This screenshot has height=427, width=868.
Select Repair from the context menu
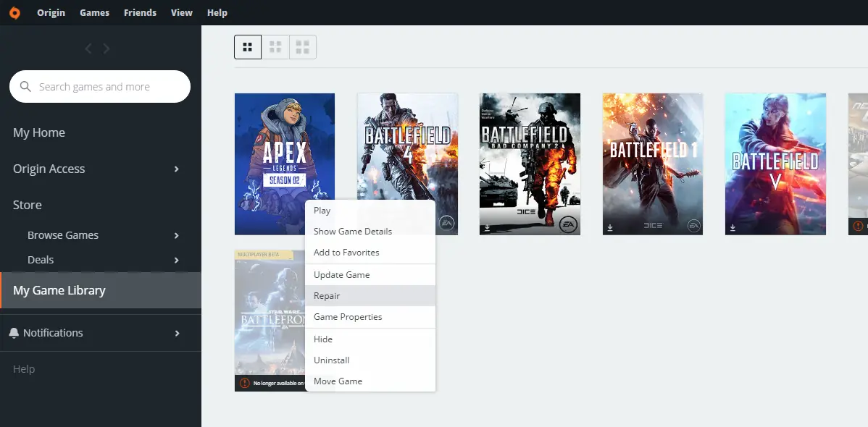pos(327,295)
